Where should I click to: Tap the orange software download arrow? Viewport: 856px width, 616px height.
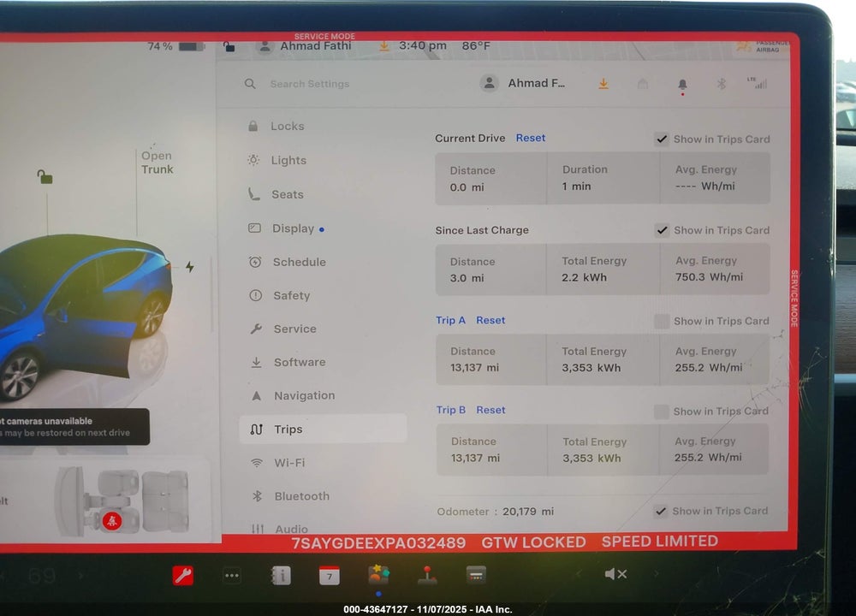coord(603,84)
